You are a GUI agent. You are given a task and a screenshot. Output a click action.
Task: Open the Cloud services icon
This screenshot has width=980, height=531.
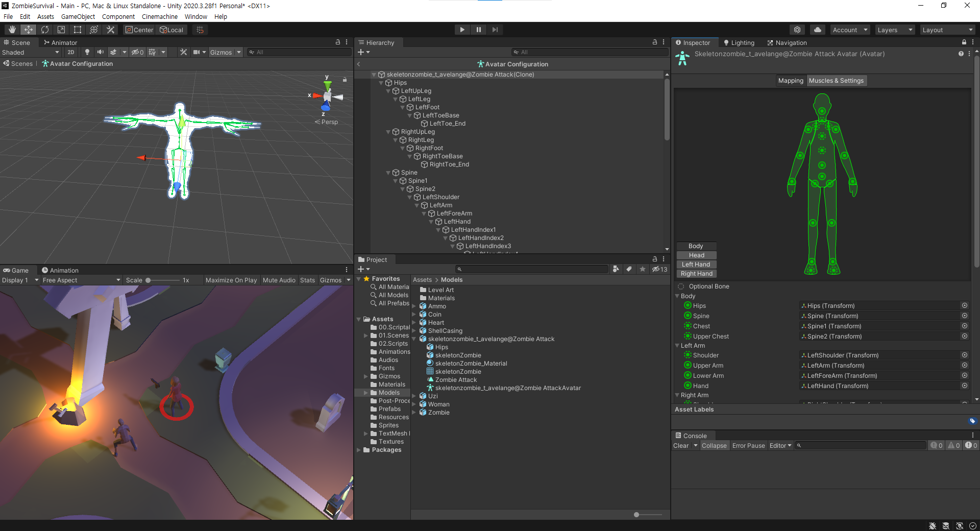[818, 30]
